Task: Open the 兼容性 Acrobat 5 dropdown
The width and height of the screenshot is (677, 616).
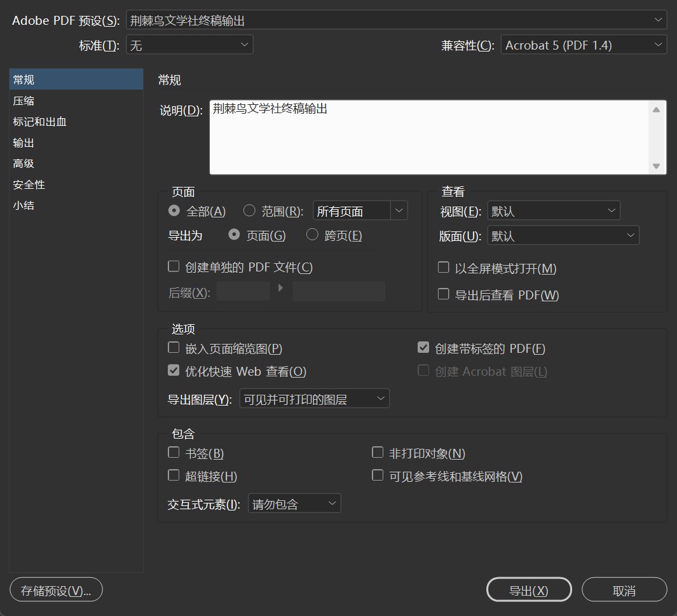Action: tap(583, 44)
